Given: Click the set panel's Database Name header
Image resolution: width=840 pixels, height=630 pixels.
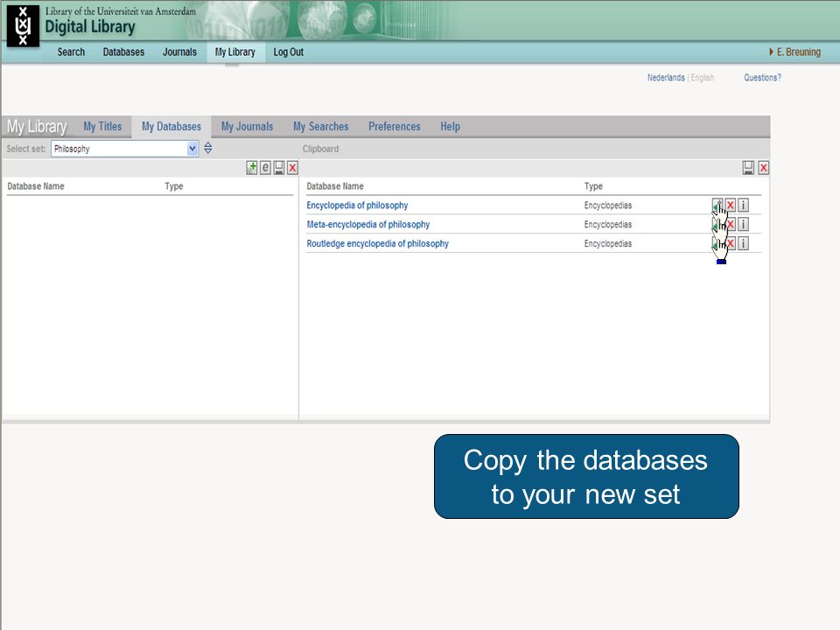Looking at the screenshot, I should pyautogui.click(x=36, y=185).
